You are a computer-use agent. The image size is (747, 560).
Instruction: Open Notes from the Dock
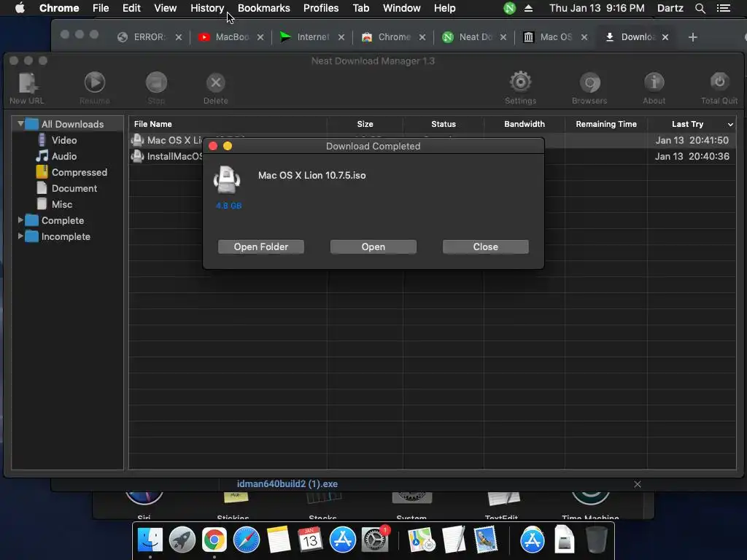[278, 540]
